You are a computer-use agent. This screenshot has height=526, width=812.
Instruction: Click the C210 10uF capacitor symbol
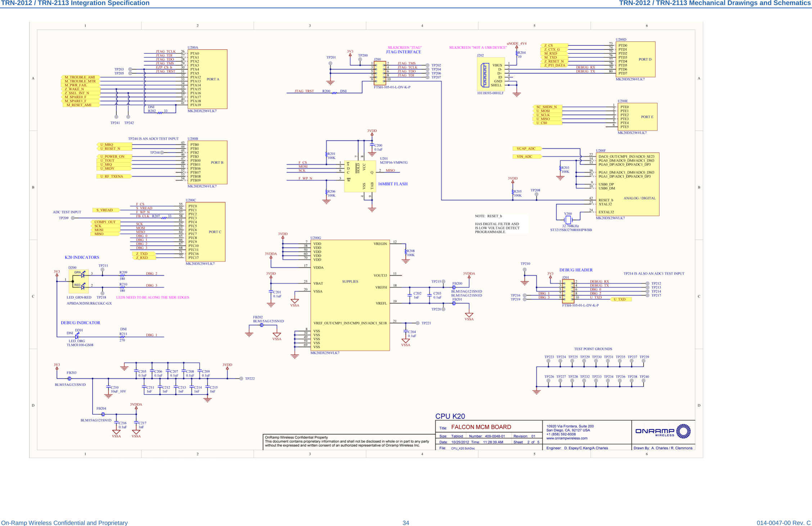[108, 387]
